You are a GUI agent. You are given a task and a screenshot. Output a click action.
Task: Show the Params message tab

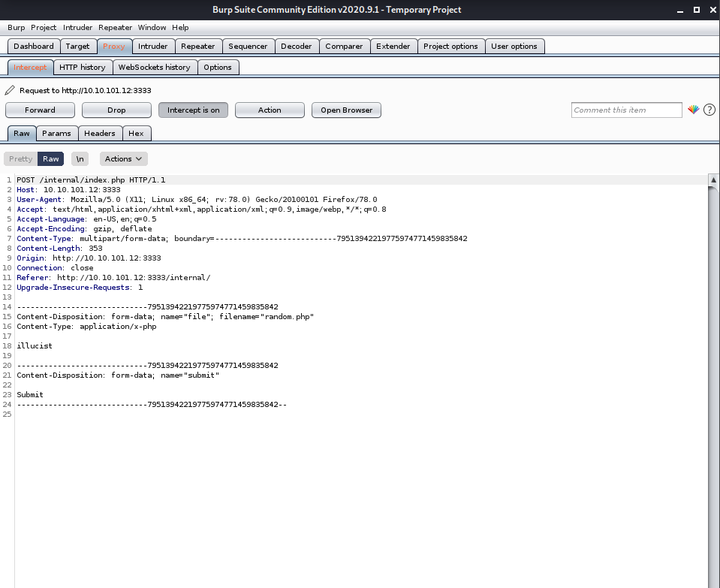pyautogui.click(x=56, y=134)
